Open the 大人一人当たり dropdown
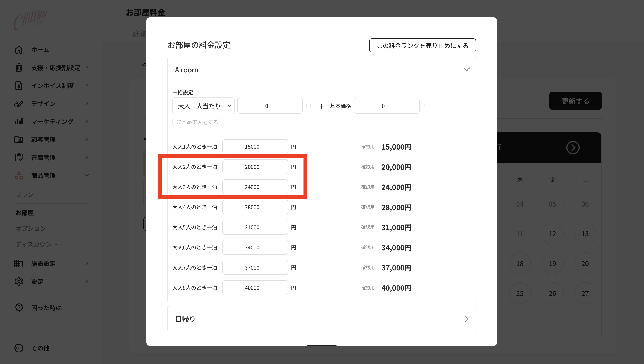Screen dimensions: 644x364 point(203,106)
